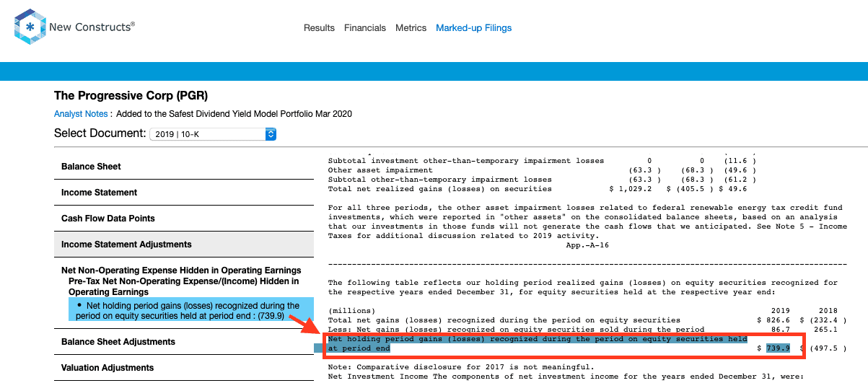Open the Metrics nav item
This screenshot has height=383, width=868.
pos(411,28)
